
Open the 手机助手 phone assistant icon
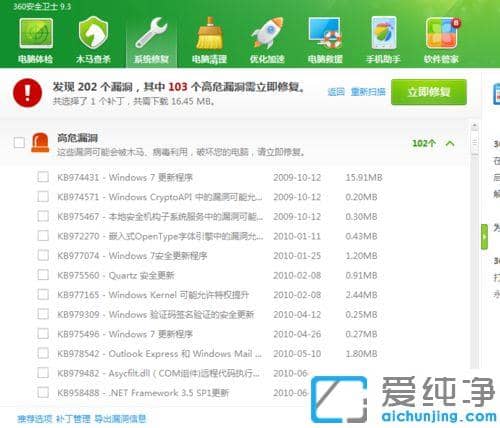[383, 41]
